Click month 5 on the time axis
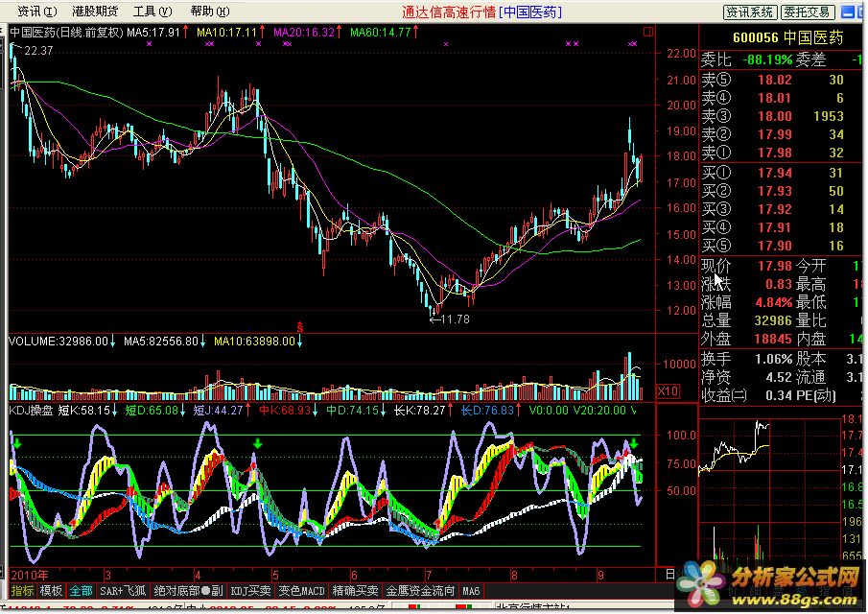Image resolution: width=868 pixels, height=614 pixels. point(275,576)
